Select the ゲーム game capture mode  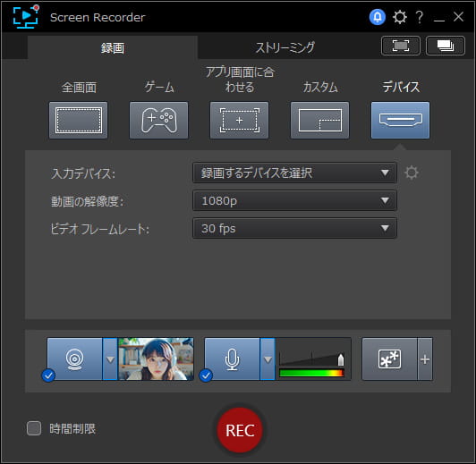158,120
